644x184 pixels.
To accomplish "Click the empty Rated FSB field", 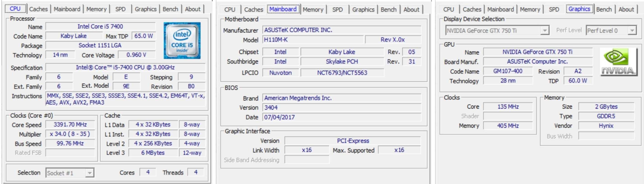I will [x=70, y=153].
